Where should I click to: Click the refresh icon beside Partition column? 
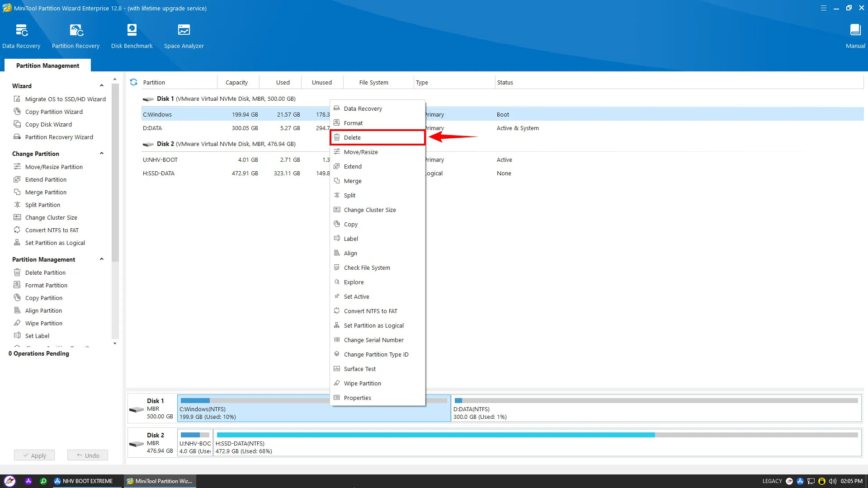[133, 82]
